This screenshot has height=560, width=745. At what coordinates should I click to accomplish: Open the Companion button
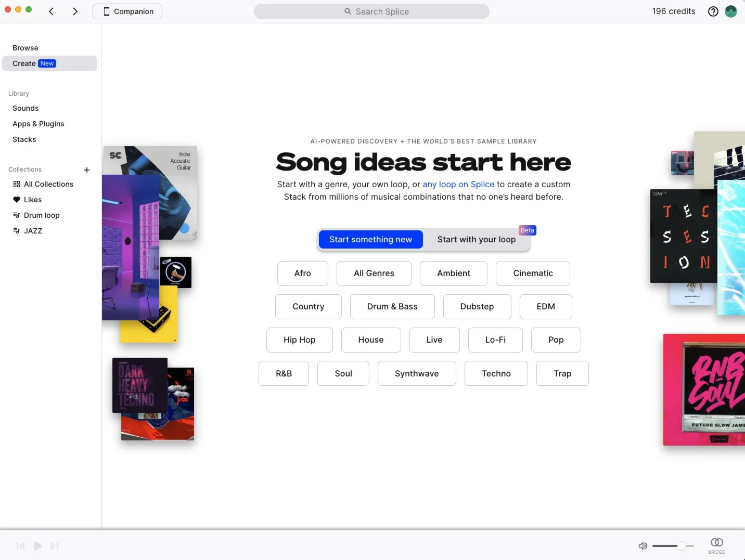[x=127, y=11]
